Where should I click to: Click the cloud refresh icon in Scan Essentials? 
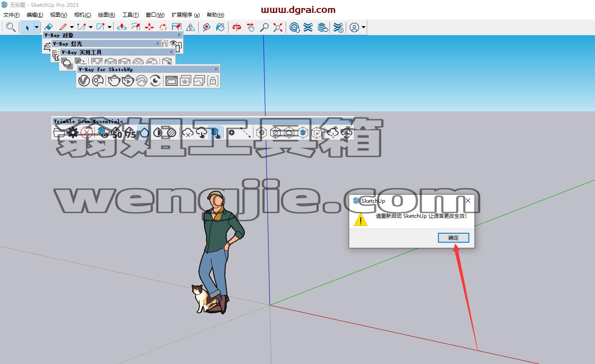coord(347,133)
